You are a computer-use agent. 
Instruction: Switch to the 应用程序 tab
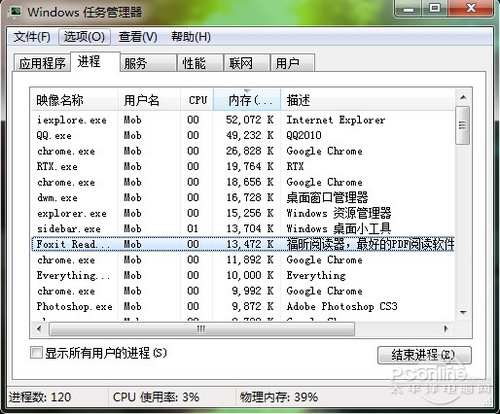42,63
